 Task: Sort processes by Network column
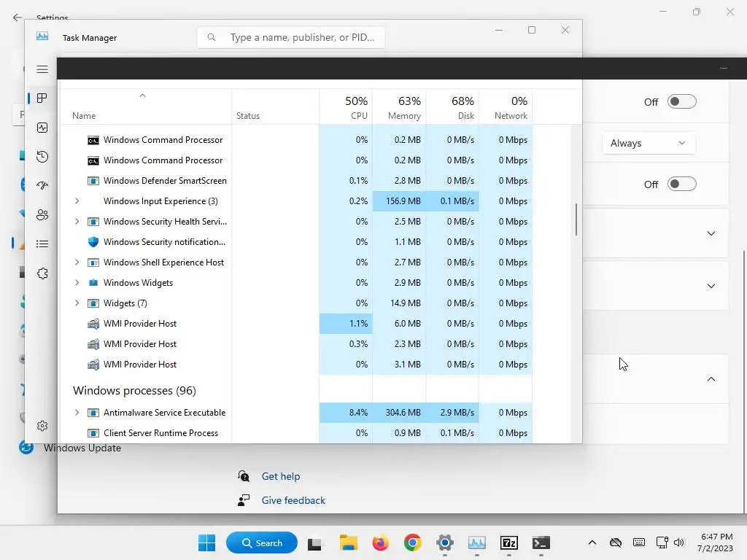[x=506, y=107]
